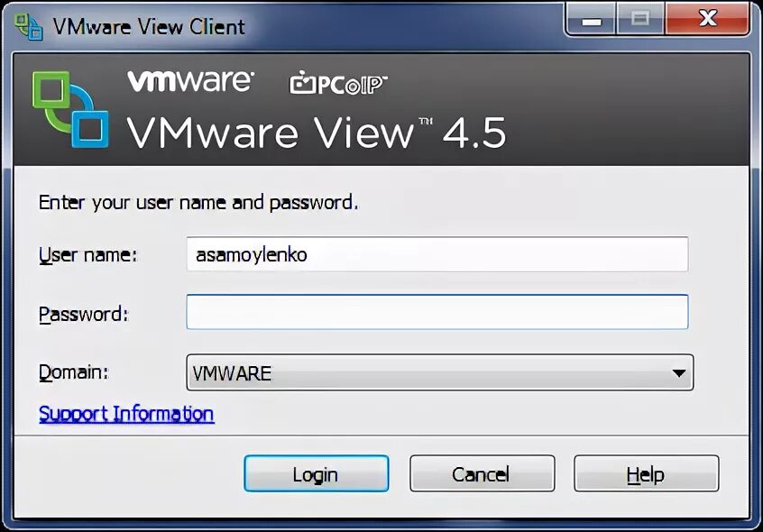Focus the User name input field
The height and width of the screenshot is (532, 763).
pos(437,254)
